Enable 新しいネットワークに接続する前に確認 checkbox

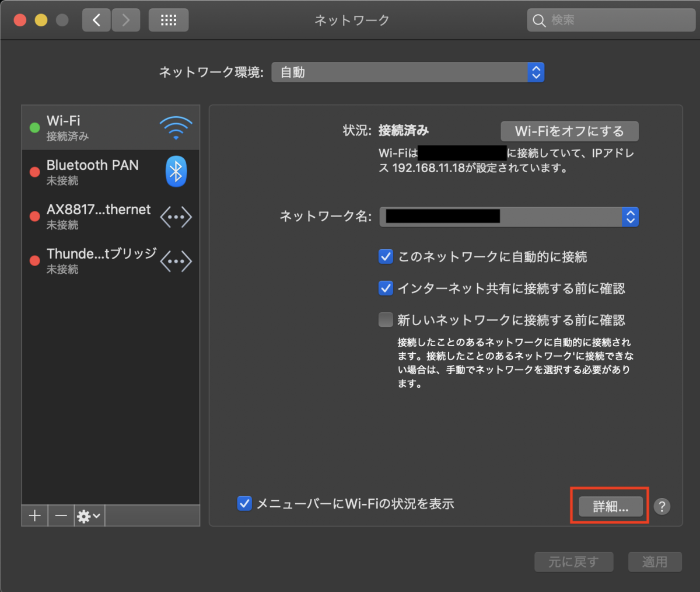[386, 319]
